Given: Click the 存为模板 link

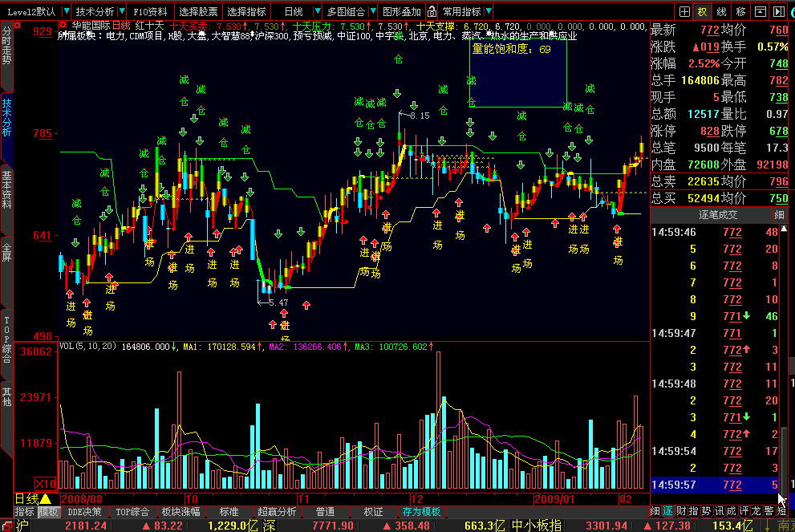Looking at the screenshot, I should click(421, 512).
